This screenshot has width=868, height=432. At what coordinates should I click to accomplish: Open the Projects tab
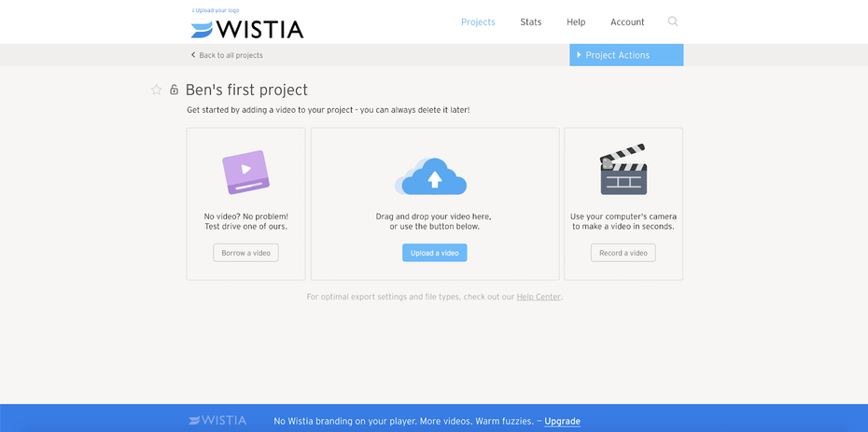click(x=478, y=22)
